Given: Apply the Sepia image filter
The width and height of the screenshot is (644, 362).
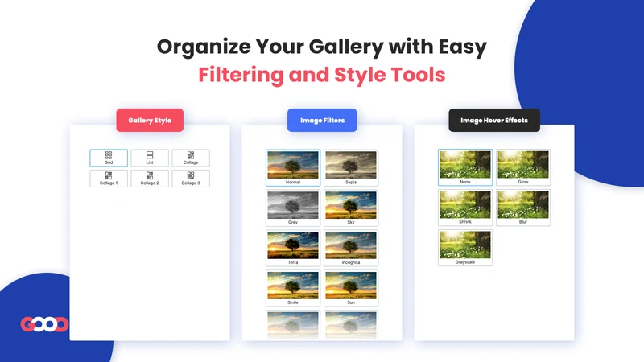Looking at the screenshot, I should tap(351, 168).
